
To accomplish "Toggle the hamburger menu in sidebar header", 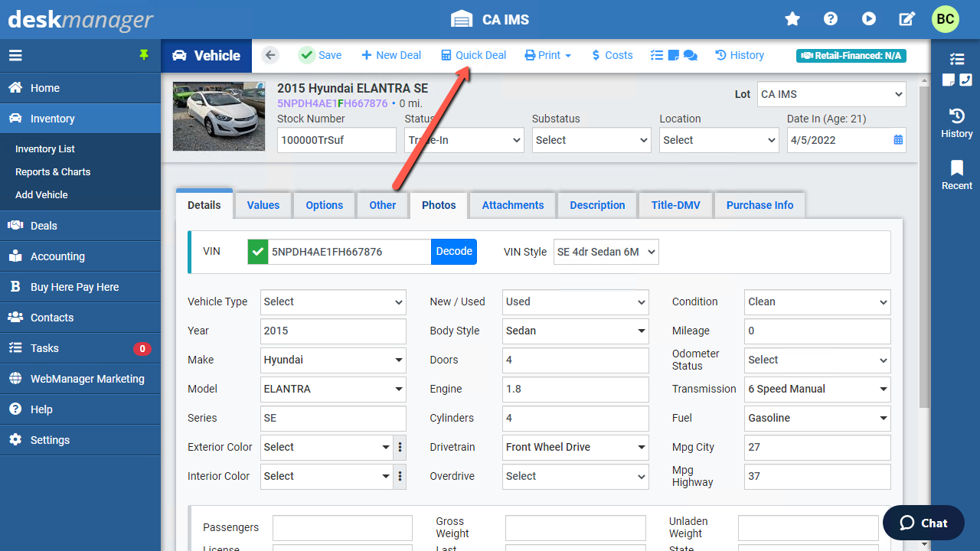I will 15,55.
